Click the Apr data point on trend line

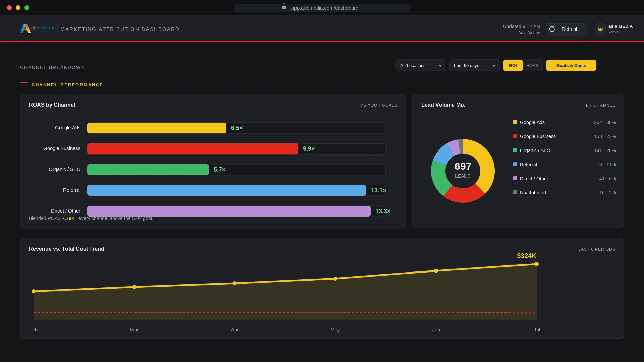tap(235, 283)
